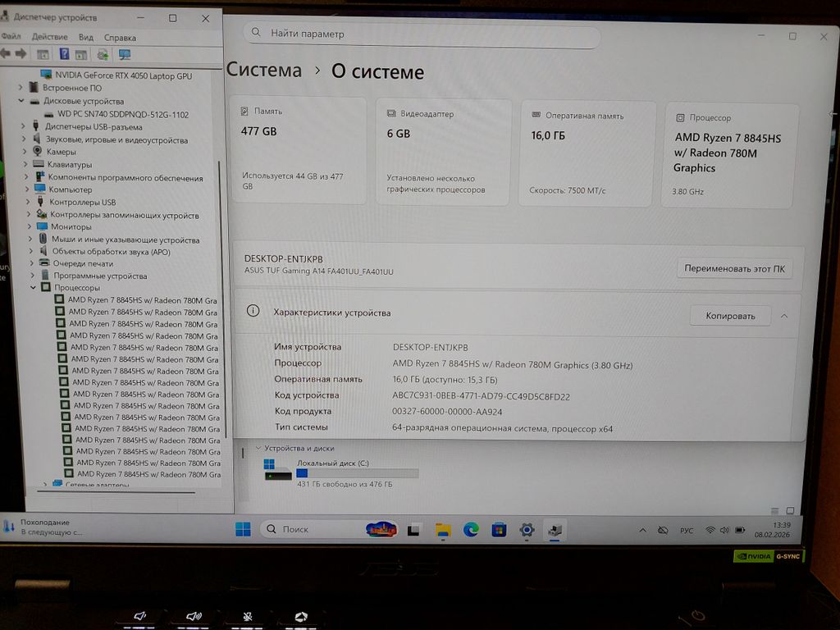This screenshot has width=840, height=630.
Task: Open Task View from the taskbar
Action: 415,530
